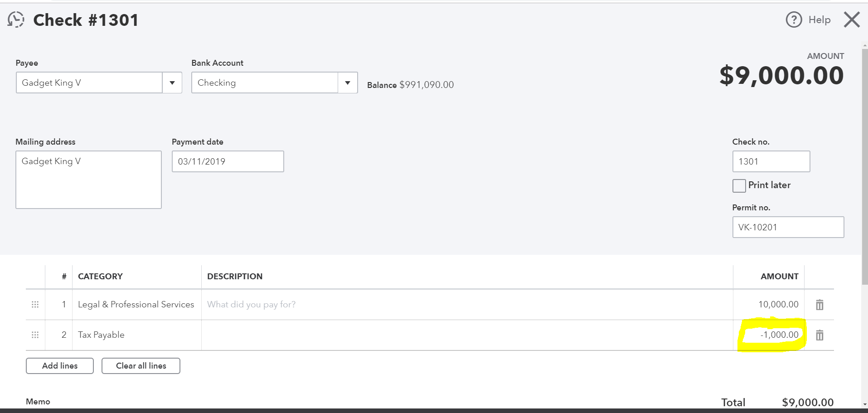
Task: Open Help using the question mark icon
Action: click(793, 19)
